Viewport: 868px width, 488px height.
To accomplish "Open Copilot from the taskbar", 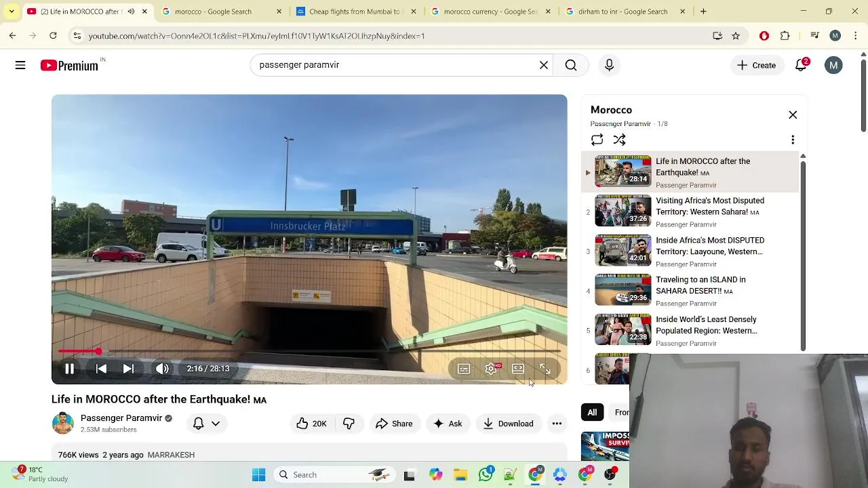I will [x=435, y=475].
